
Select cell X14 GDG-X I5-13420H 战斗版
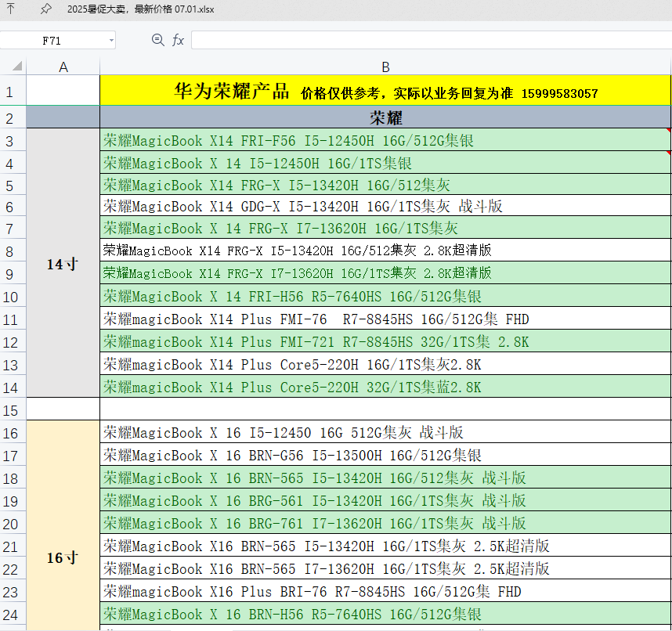coord(385,206)
